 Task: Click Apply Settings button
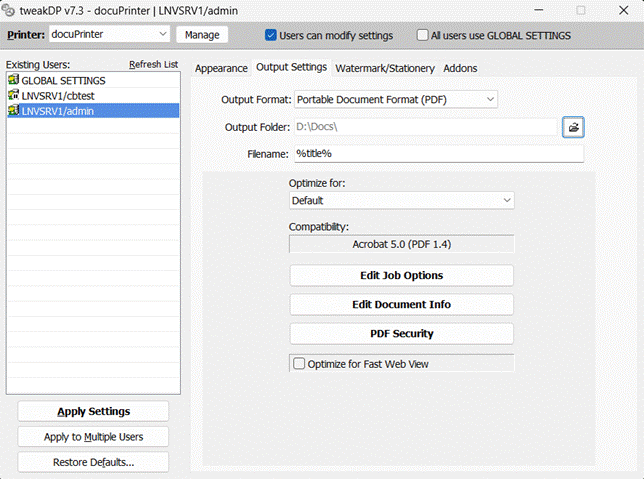coord(93,411)
